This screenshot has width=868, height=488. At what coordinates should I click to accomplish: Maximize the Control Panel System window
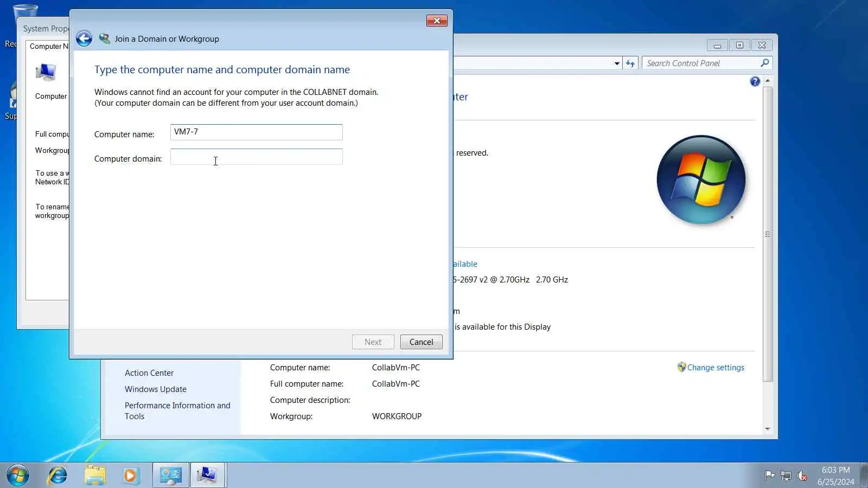pos(739,45)
